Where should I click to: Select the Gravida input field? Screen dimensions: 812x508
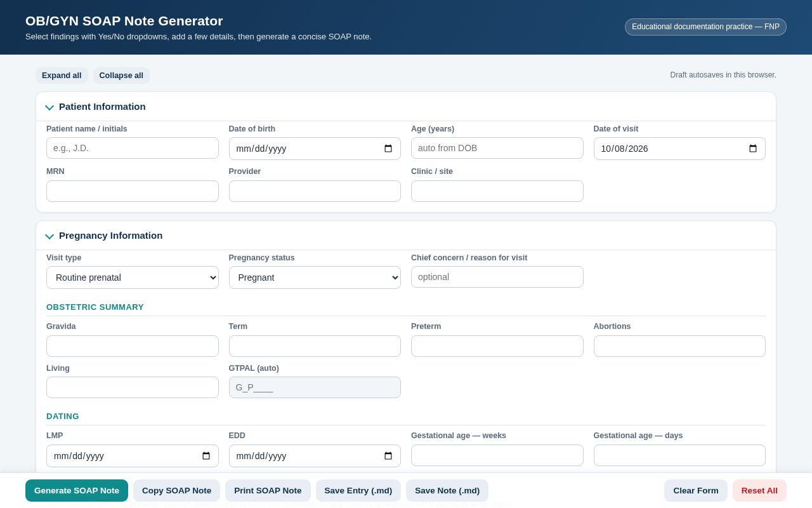click(x=133, y=346)
